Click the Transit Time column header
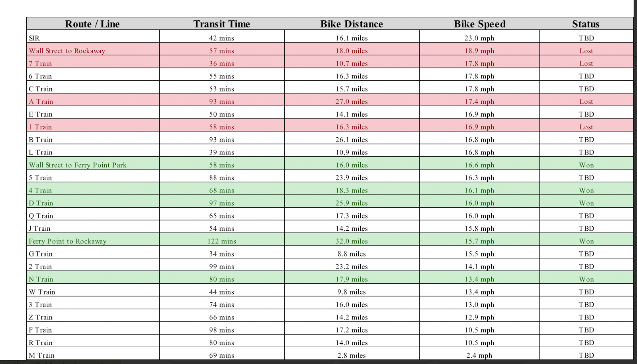 (x=222, y=24)
